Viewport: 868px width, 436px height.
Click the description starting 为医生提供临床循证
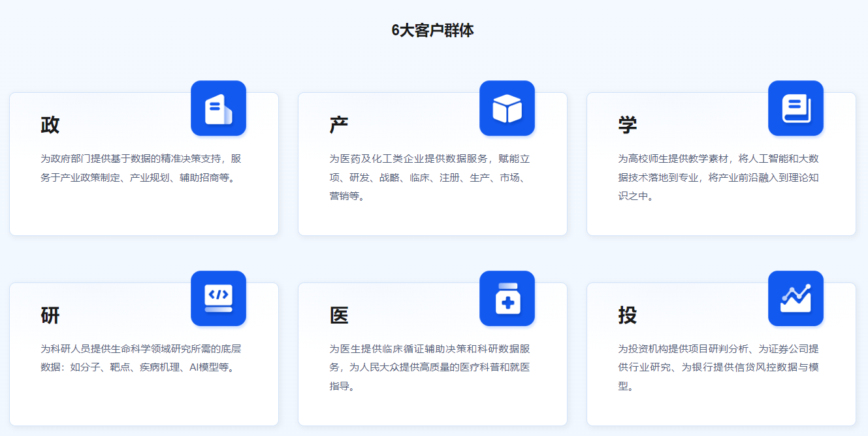430,367
